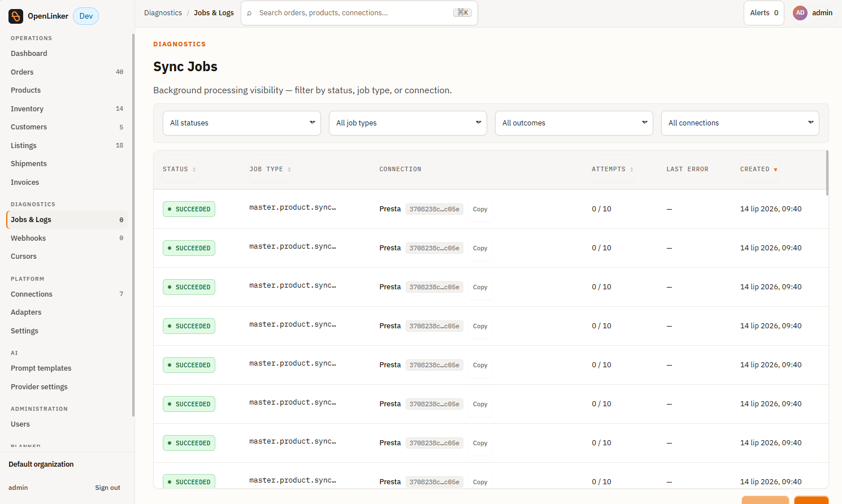Click the admin username in the header
Screen dimensions: 842x504
[x=822, y=13]
